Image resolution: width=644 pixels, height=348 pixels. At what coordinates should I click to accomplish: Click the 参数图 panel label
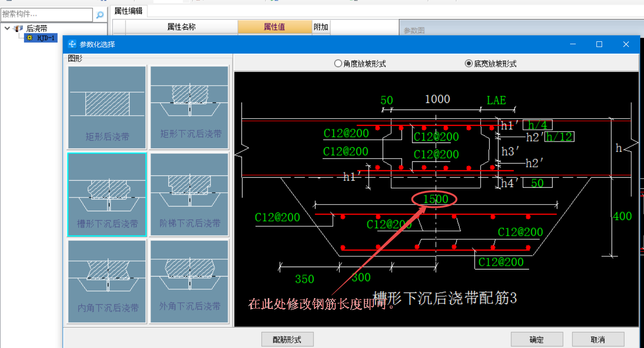414,30
